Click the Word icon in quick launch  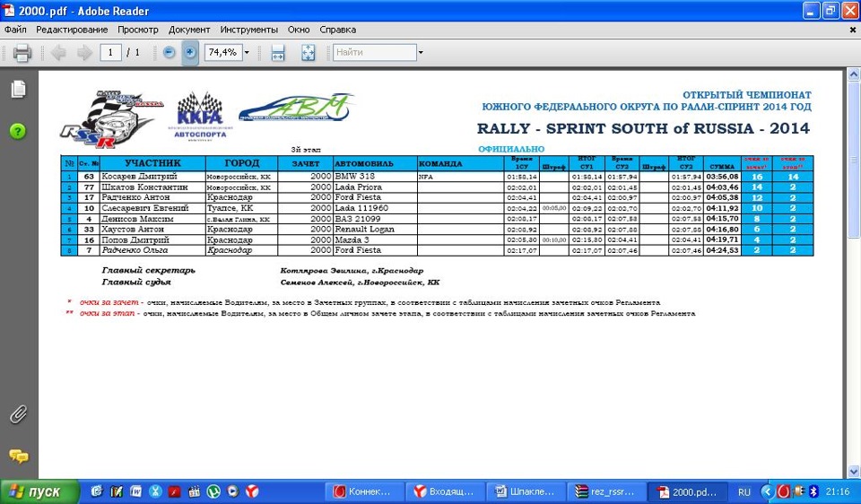(135, 491)
